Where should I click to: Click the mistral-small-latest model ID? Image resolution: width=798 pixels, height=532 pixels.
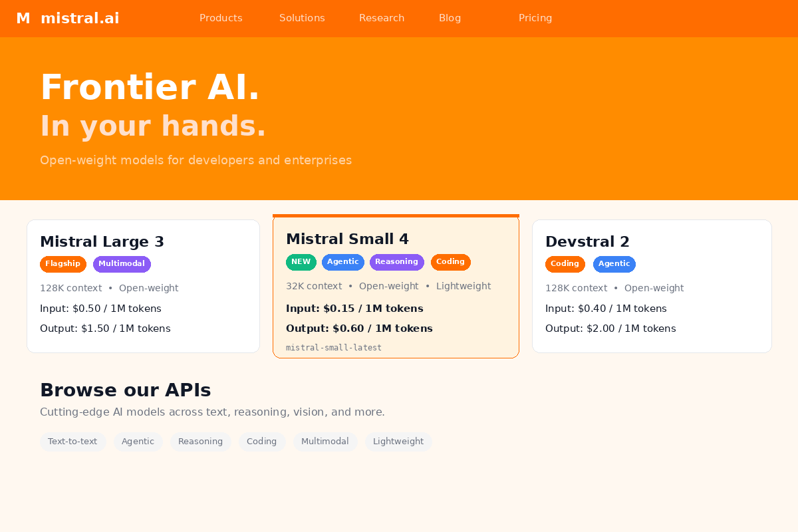coord(334,348)
